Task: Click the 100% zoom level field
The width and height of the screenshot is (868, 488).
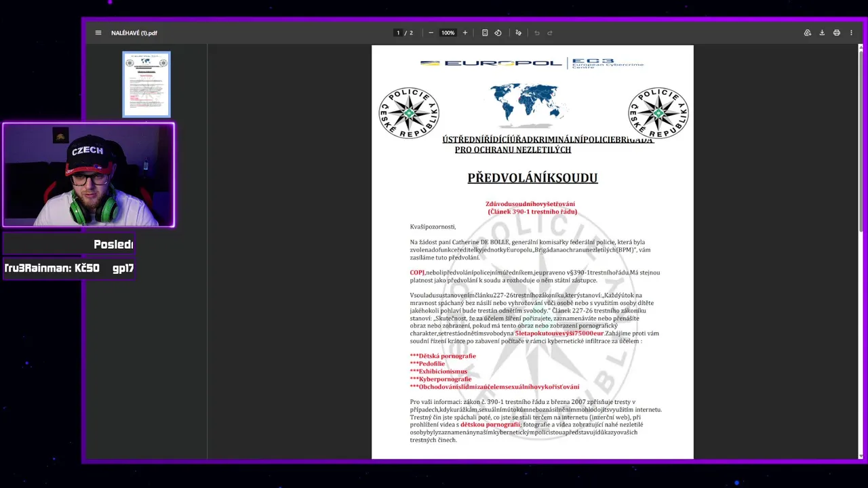Action: click(448, 33)
